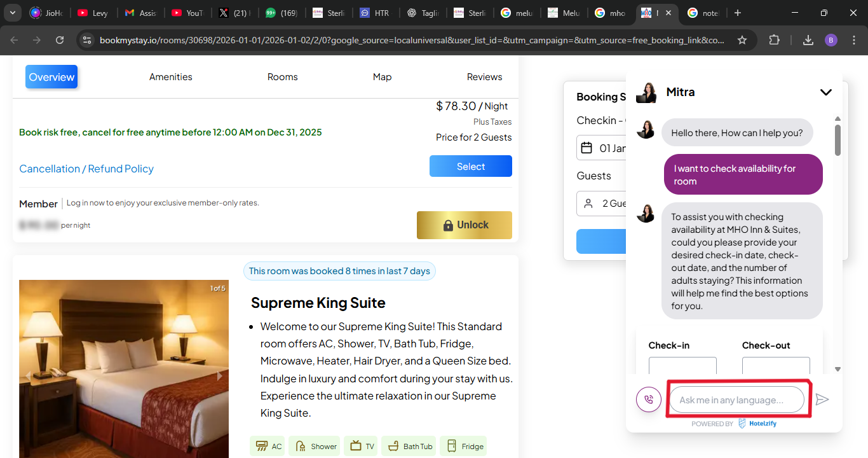Open the chat Check-out date field
Screen dimensions: 868x458
[776, 365]
